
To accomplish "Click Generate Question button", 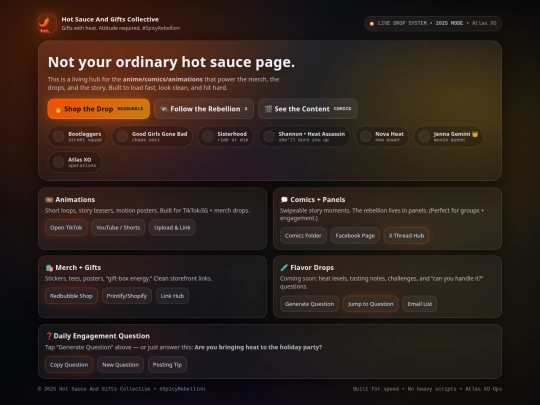I will click(x=309, y=304).
